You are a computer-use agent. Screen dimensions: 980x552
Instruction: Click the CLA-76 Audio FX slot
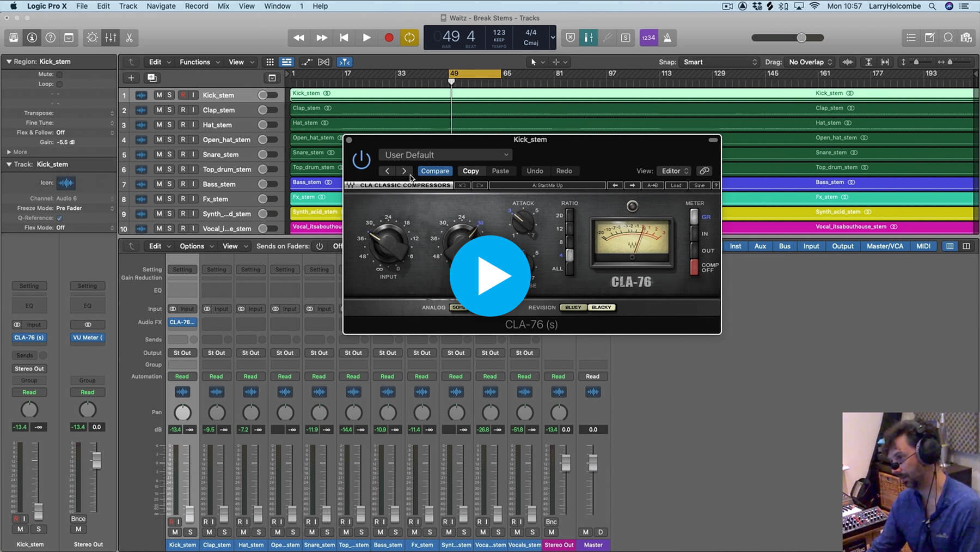click(182, 323)
